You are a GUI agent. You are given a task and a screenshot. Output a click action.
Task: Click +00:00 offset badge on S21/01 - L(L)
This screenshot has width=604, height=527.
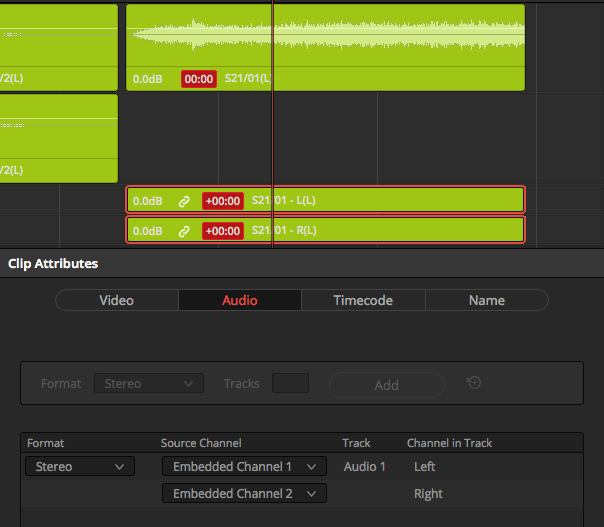[x=223, y=201]
